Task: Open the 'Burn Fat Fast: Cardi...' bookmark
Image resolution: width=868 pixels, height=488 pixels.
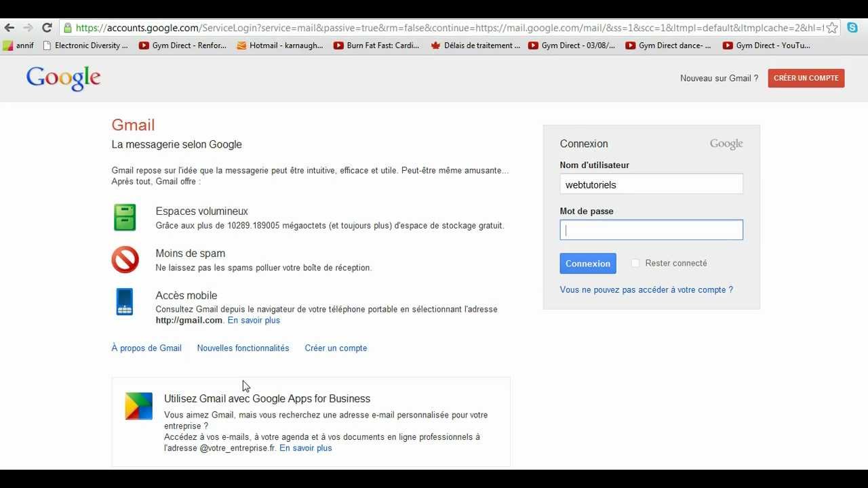Action: (377, 45)
